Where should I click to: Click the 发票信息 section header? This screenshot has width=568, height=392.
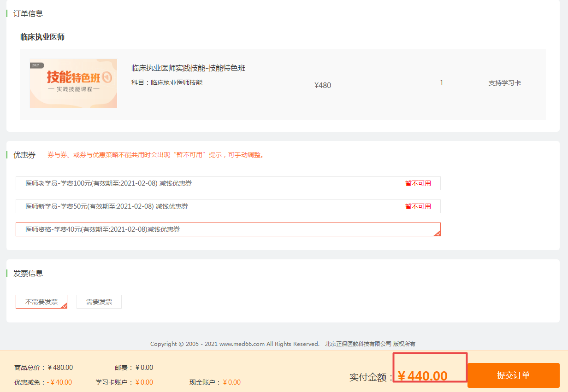point(28,274)
